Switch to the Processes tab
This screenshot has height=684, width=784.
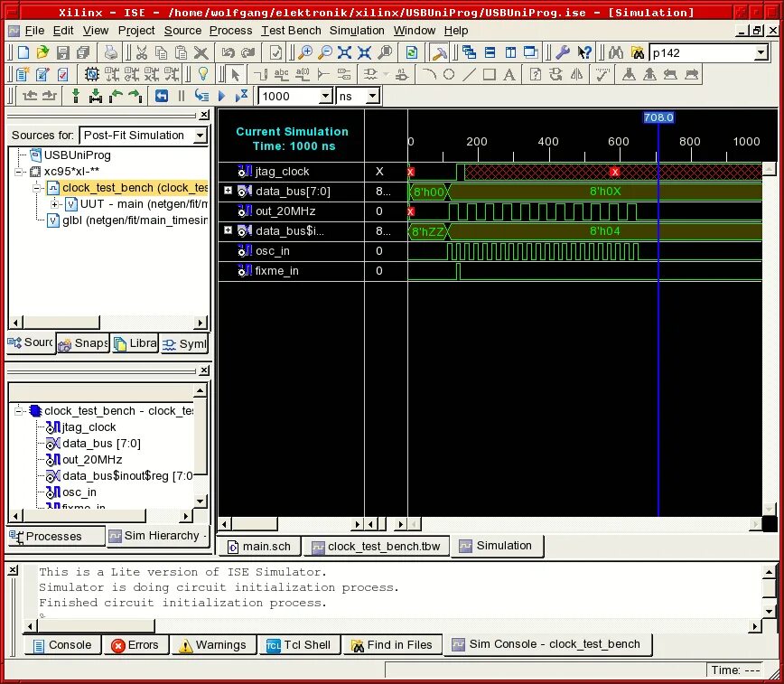(55, 537)
